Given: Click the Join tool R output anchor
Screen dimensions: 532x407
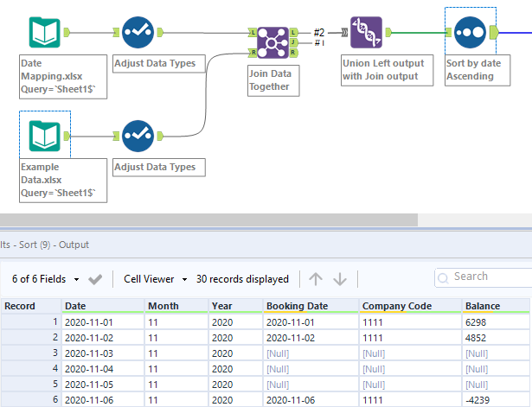Looking at the screenshot, I should click(294, 53).
